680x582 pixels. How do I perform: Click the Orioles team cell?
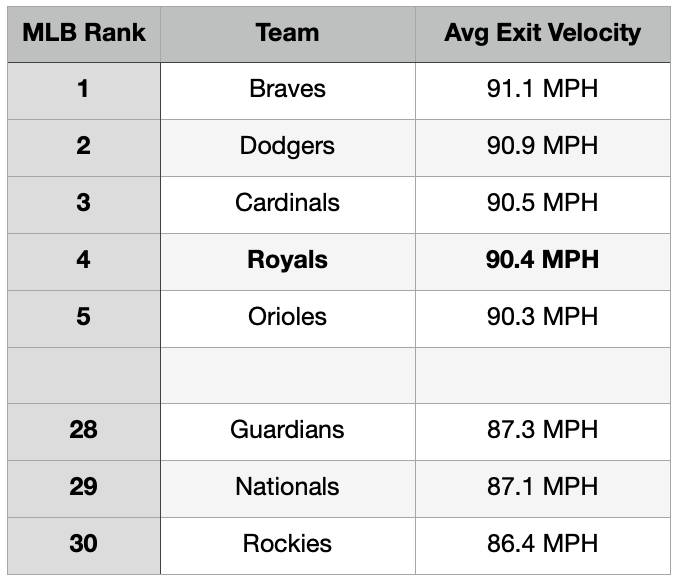click(x=287, y=317)
